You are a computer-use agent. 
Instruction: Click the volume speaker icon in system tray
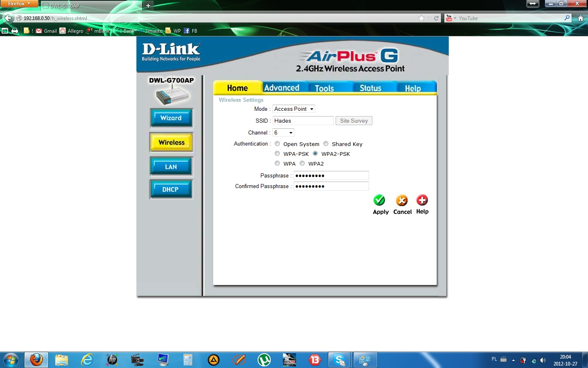click(x=543, y=360)
